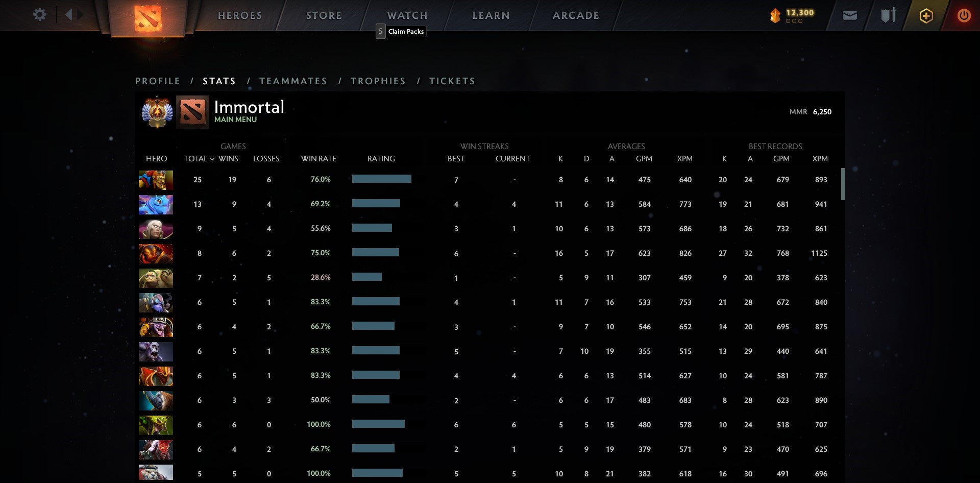Open the settings gear icon

[x=39, y=15]
